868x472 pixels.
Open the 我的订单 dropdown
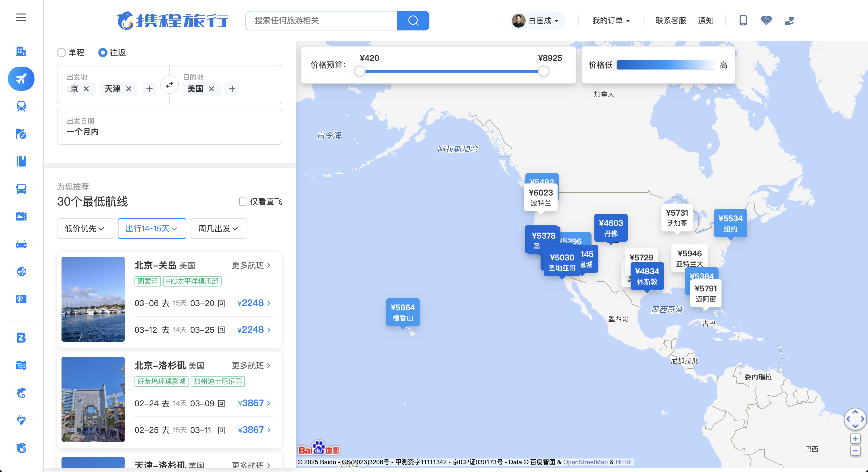point(610,21)
